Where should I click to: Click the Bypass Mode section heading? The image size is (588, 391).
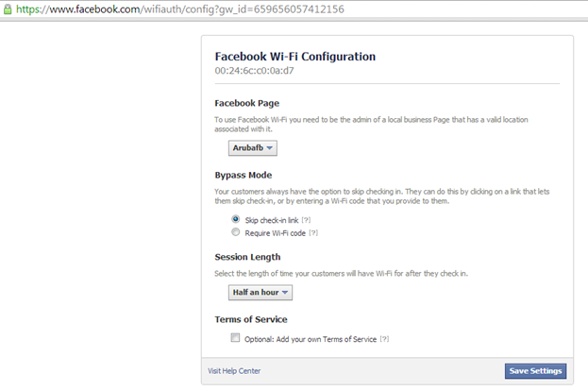click(244, 176)
